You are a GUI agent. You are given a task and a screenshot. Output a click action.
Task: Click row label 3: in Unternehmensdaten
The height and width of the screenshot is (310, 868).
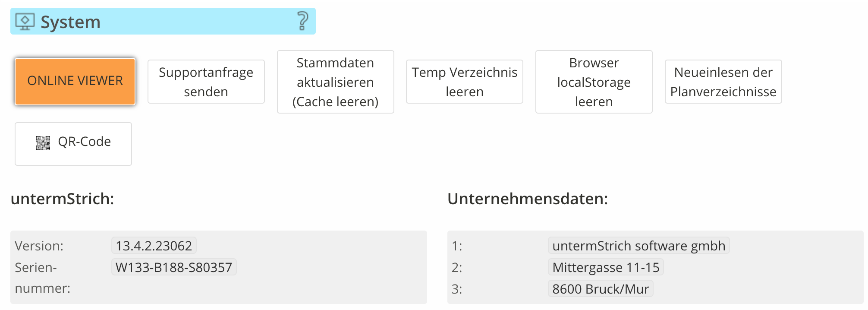click(457, 289)
